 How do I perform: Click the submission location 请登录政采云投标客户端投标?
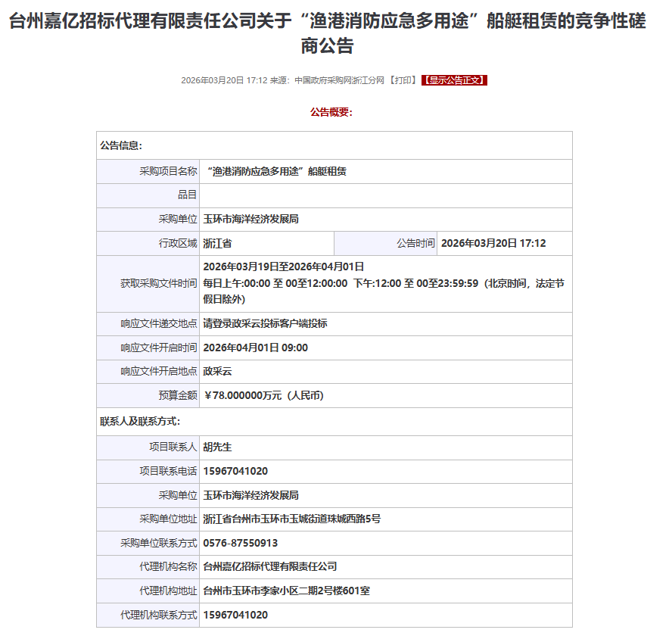(265, 323)
